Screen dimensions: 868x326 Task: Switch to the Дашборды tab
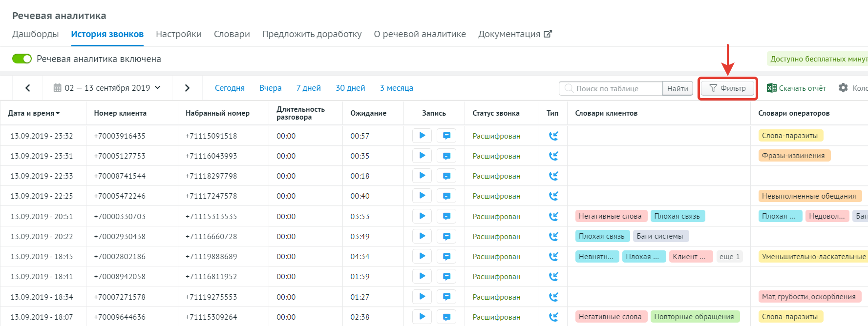click(x=35, y=34)
